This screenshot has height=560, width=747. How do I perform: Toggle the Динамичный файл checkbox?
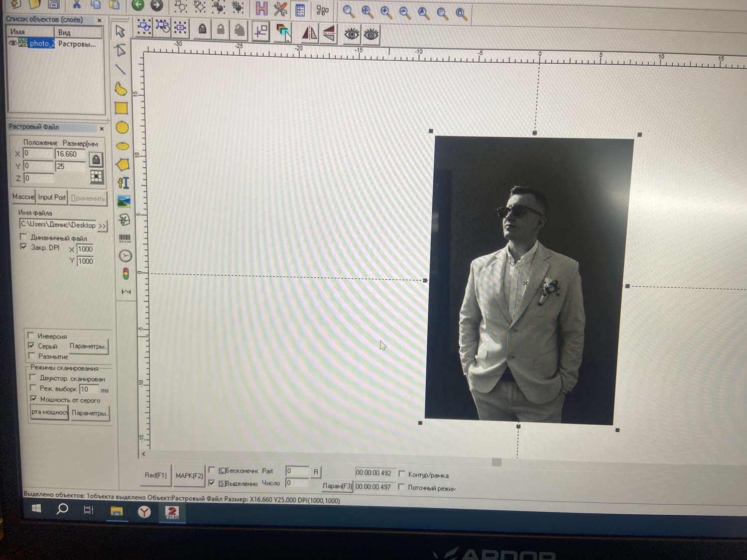(23, 237)
